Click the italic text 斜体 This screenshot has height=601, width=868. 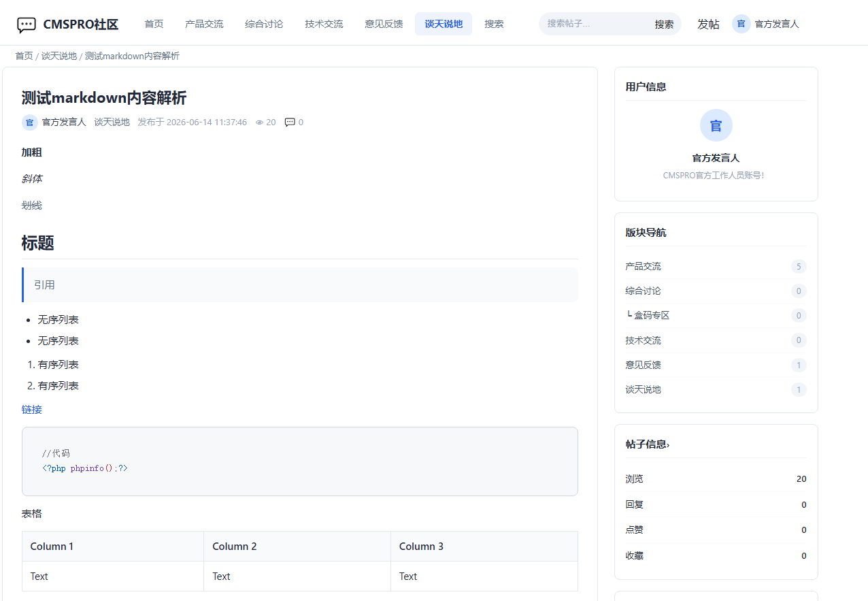point(32,179)
